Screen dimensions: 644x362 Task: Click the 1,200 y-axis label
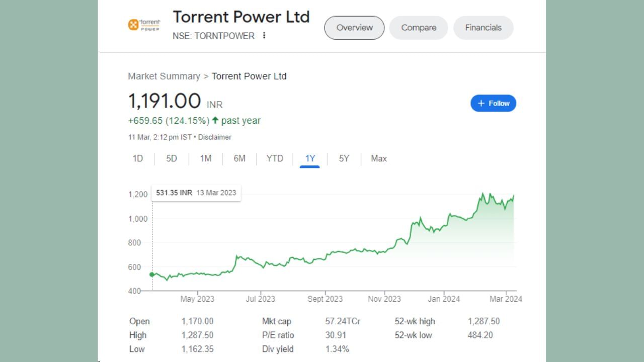[138, 195]
